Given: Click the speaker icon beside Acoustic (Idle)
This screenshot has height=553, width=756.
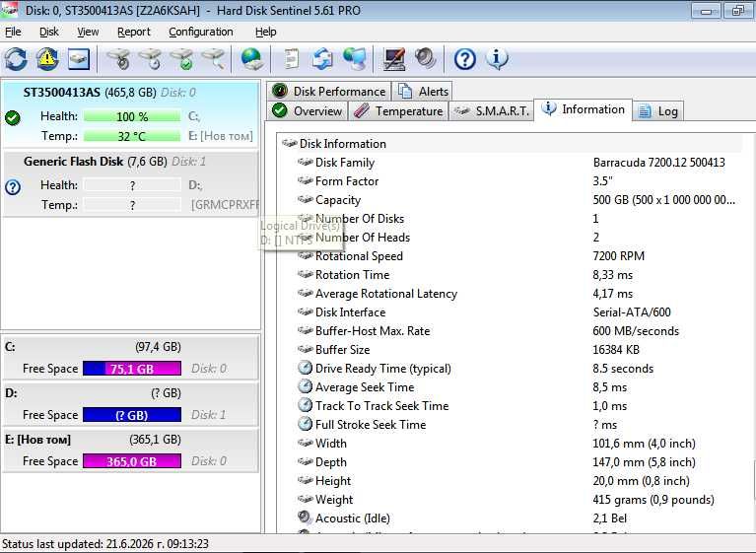Looking at the screenshot, I should 305,518.
